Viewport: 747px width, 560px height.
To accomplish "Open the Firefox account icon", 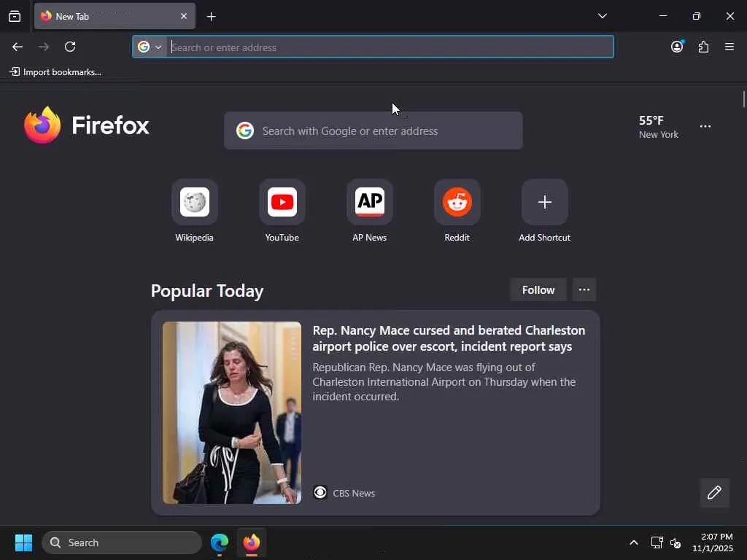I will click(677, 46).
